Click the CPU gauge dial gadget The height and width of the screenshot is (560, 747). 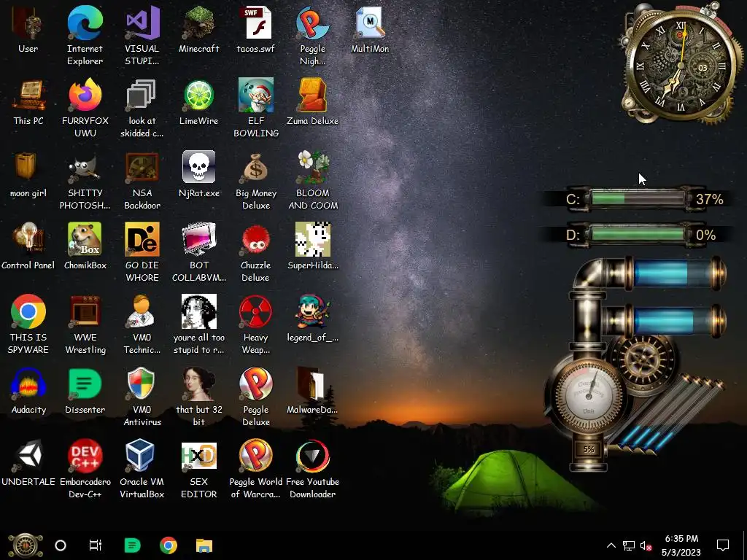pyautogui.click(x=589, y=394)
